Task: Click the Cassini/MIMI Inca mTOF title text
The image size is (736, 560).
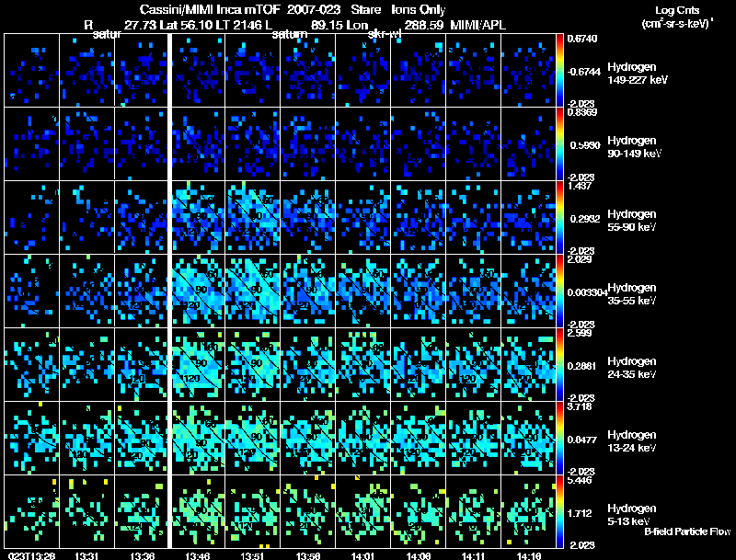Action: point(210,10)
